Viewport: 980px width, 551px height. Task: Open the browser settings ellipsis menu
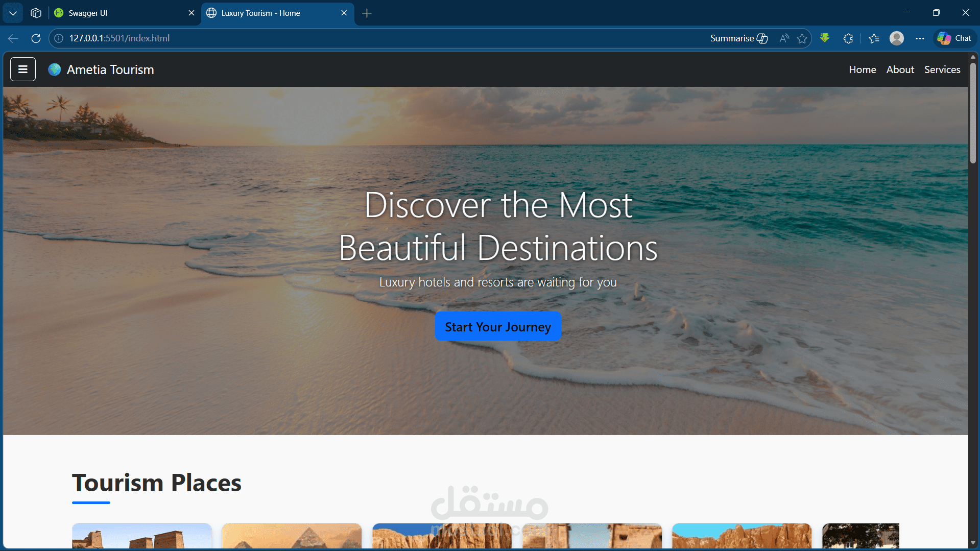click(x=921, y=38)
